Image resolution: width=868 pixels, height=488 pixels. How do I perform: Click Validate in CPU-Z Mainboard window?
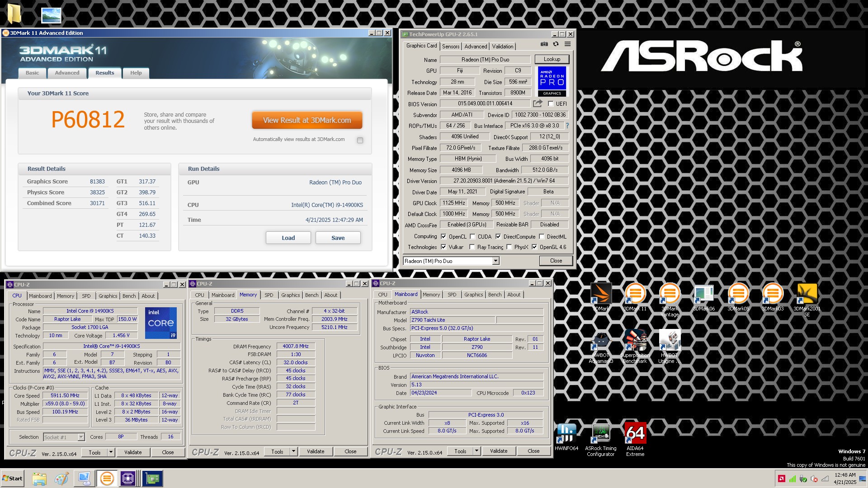(x=499, y=450)
